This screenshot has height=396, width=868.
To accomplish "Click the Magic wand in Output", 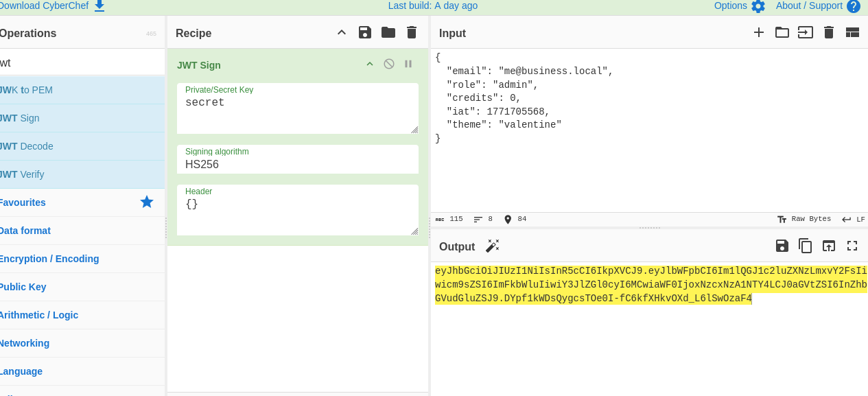I will point(492,246).
